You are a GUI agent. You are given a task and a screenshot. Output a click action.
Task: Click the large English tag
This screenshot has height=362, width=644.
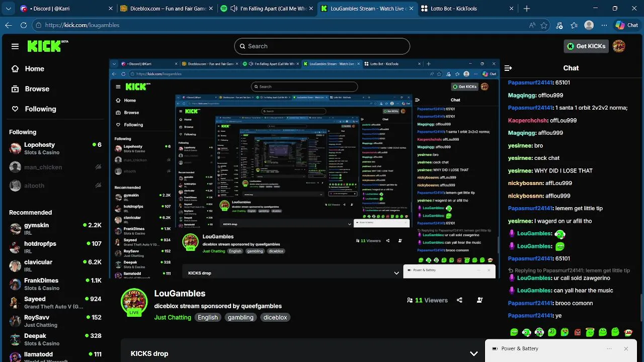point(208,317)
